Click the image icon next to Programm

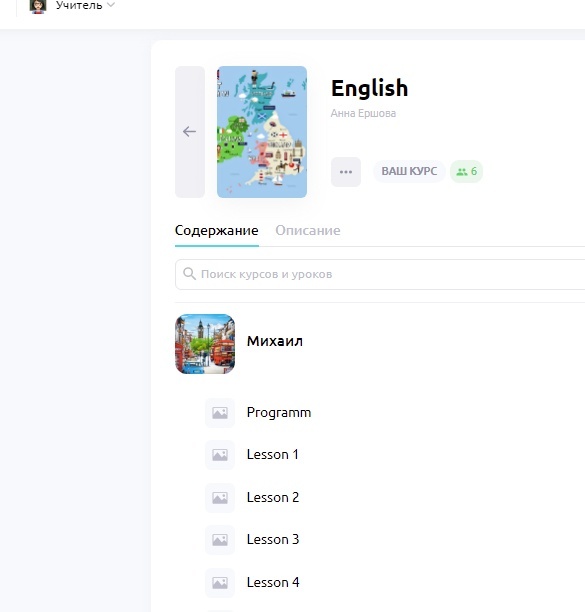(x=220, y=413)
